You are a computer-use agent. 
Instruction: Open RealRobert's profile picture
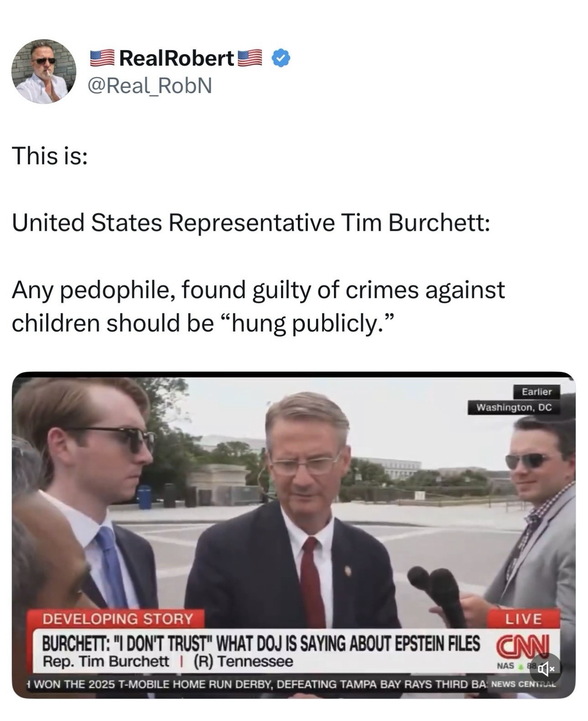[x=44, y=71]
